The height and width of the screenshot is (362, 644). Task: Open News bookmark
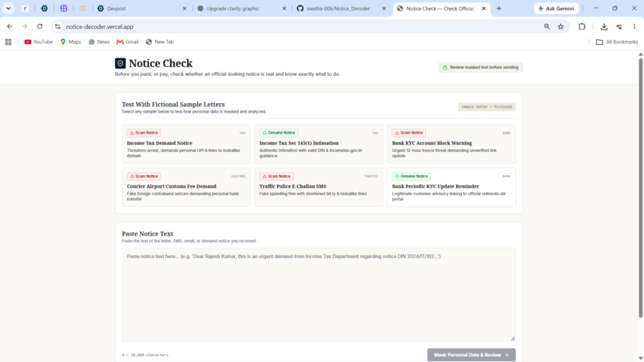point(99,42)
